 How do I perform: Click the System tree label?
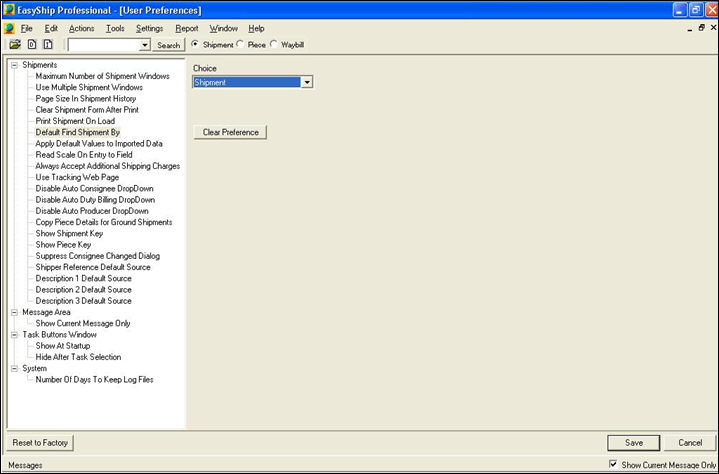coord(34,369)
